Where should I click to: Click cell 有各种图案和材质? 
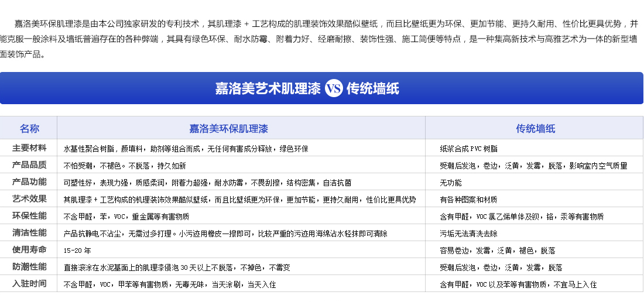pos(468,200)
